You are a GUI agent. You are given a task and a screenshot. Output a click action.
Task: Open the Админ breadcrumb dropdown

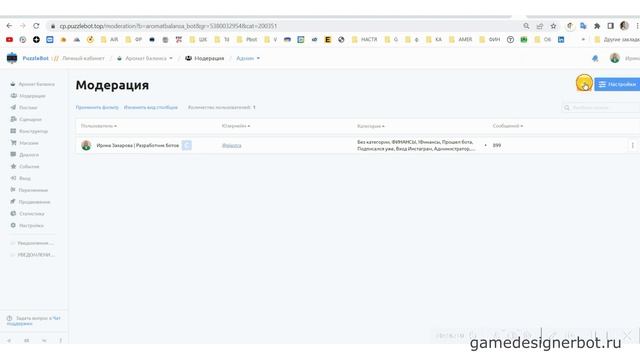[248, 58]
